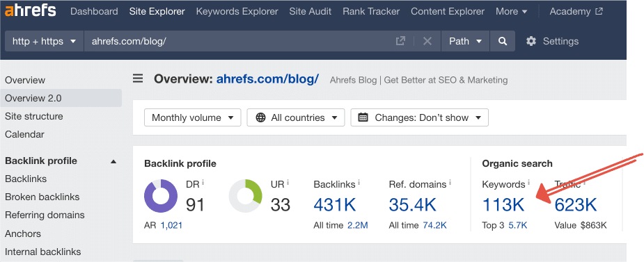Click the Ref. domains info icon
Image resolution: width=644 pixels, height=262 pixels.
(x=450, y=183)
